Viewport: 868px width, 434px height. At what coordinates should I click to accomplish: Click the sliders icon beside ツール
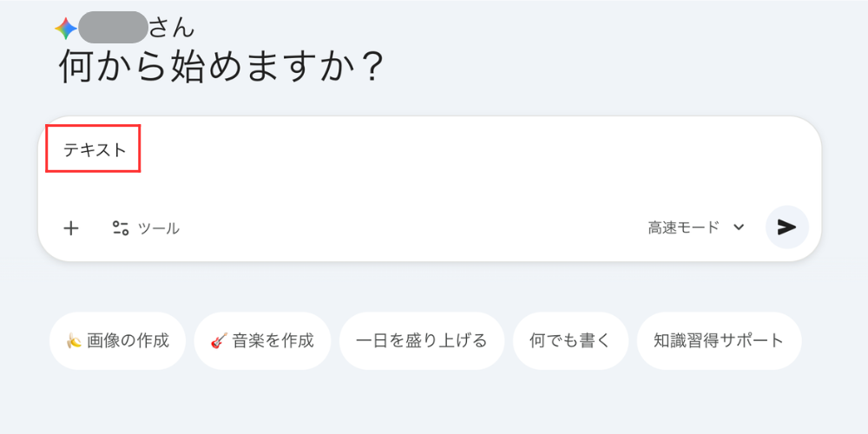click(121, 228)
